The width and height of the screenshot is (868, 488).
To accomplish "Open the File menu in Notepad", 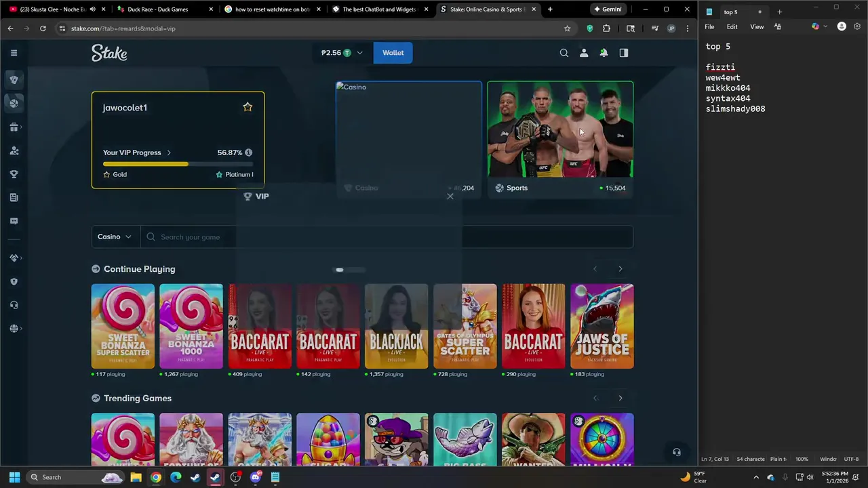I will pyautogui.click(x=709, y=26).
